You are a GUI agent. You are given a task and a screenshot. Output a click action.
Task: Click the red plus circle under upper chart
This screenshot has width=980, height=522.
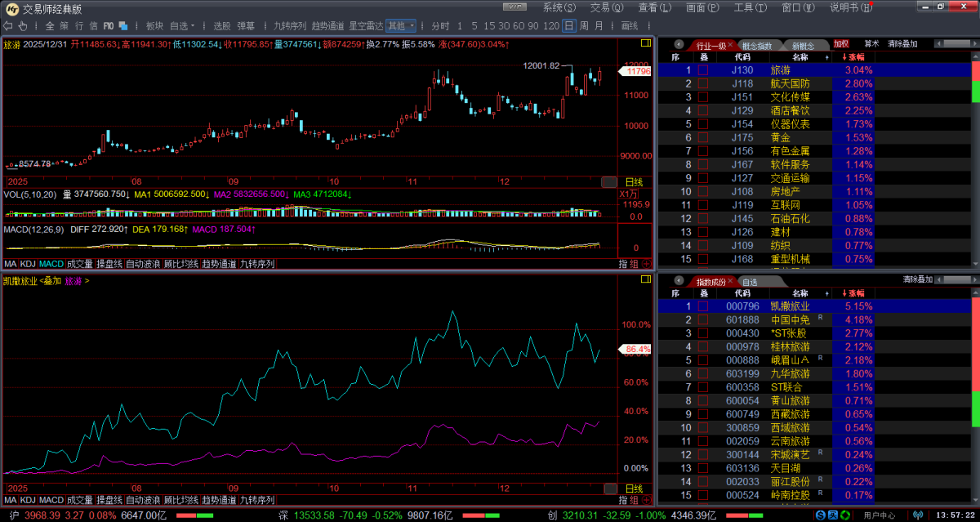tap(646, 264)
